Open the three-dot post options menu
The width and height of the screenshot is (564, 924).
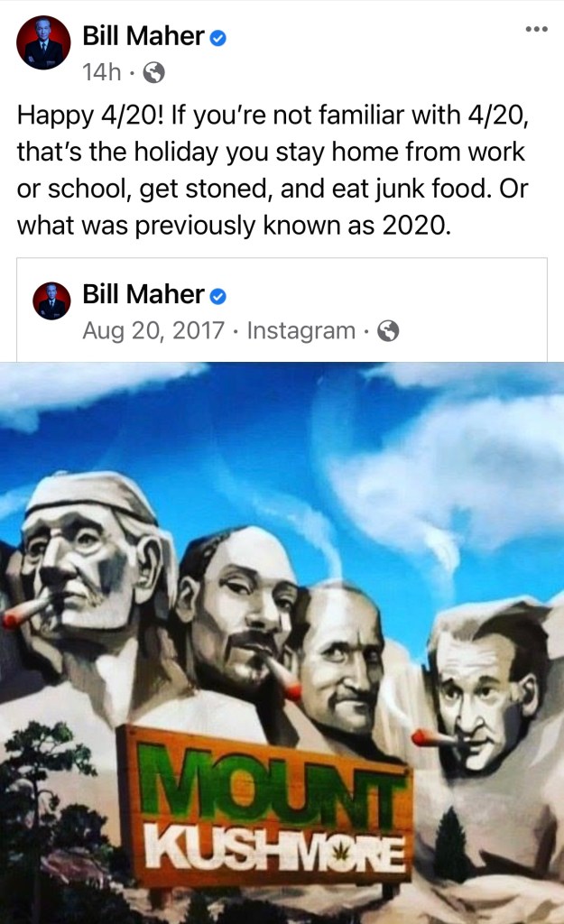pyautogui.click(x=536, y=29)
